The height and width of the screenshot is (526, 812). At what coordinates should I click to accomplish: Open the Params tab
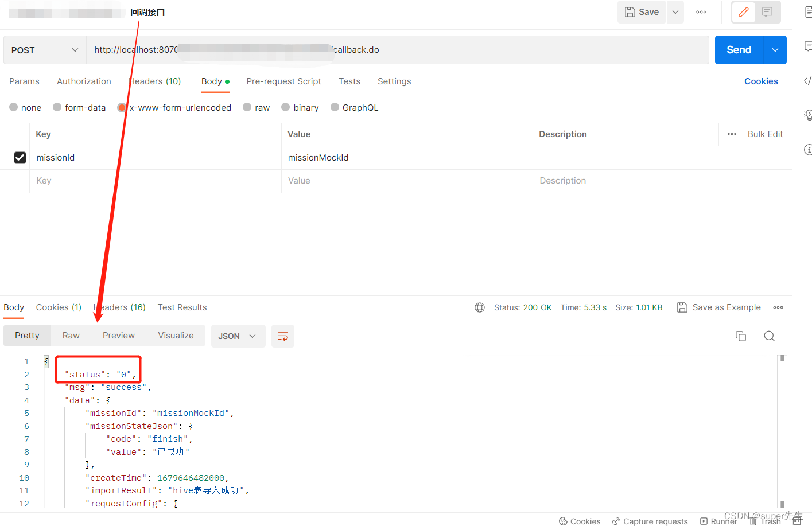pyautogui.click(x=24, y=81)
